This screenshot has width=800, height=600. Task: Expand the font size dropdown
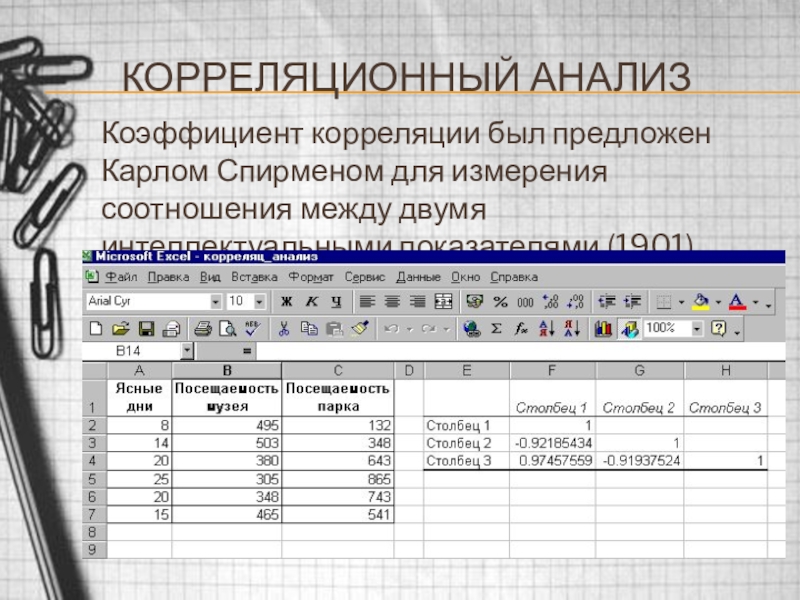click(x=261, y=301)
